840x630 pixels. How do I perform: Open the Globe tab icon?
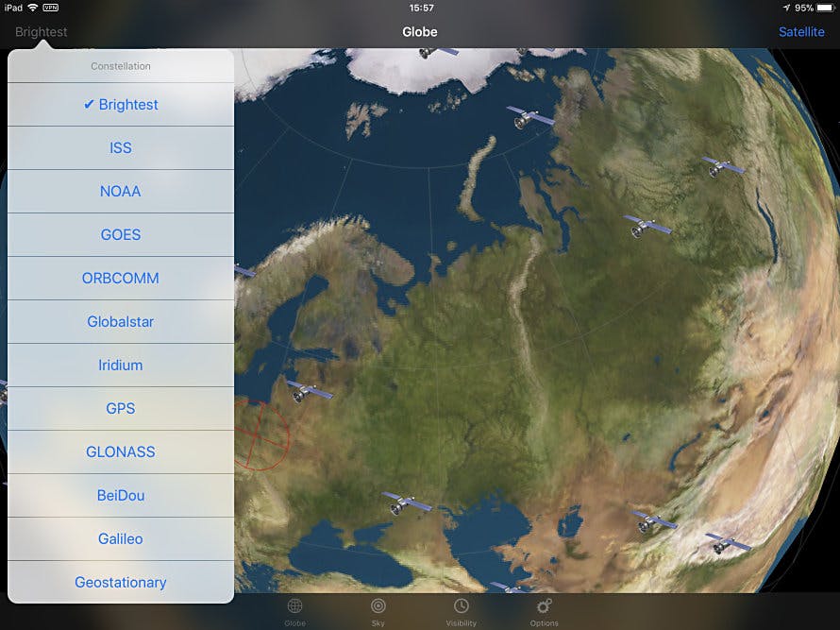(294, 612)
